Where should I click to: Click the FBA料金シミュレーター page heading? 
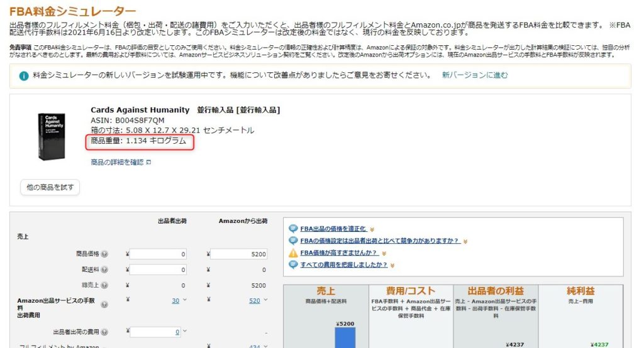(x=73, y=11)
